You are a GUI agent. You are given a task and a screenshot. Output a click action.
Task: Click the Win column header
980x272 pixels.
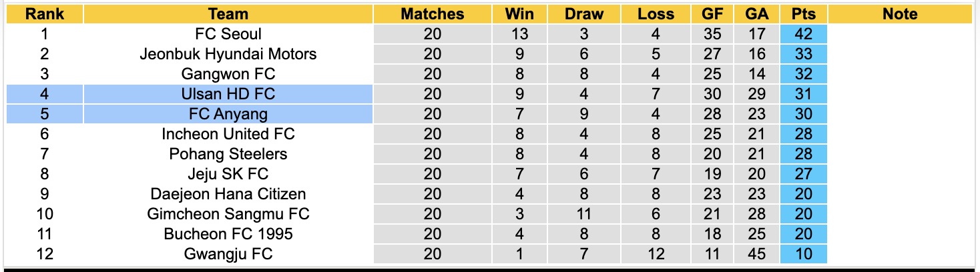coord(519,14)
